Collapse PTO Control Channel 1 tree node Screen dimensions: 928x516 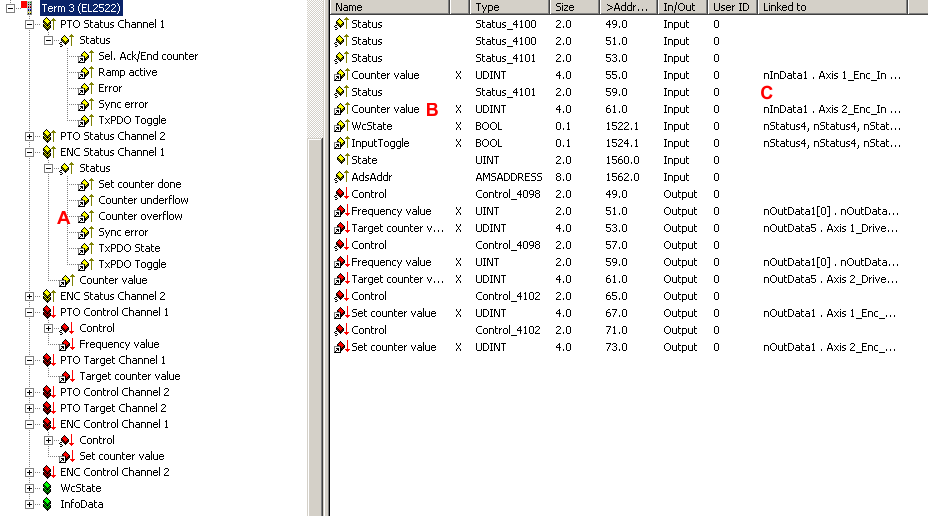tap(29, 312)
